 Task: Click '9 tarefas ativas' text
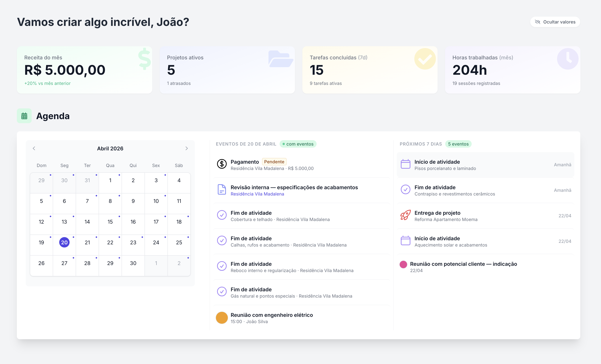coord(326,83)
